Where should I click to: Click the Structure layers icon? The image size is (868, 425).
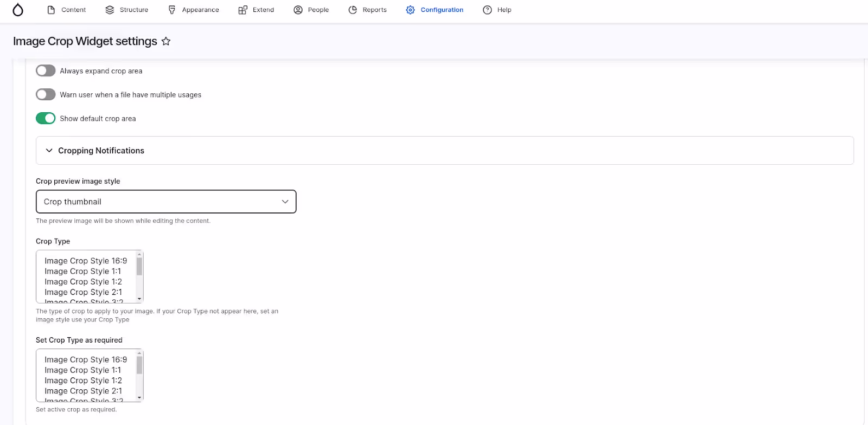tap(110, 10)
